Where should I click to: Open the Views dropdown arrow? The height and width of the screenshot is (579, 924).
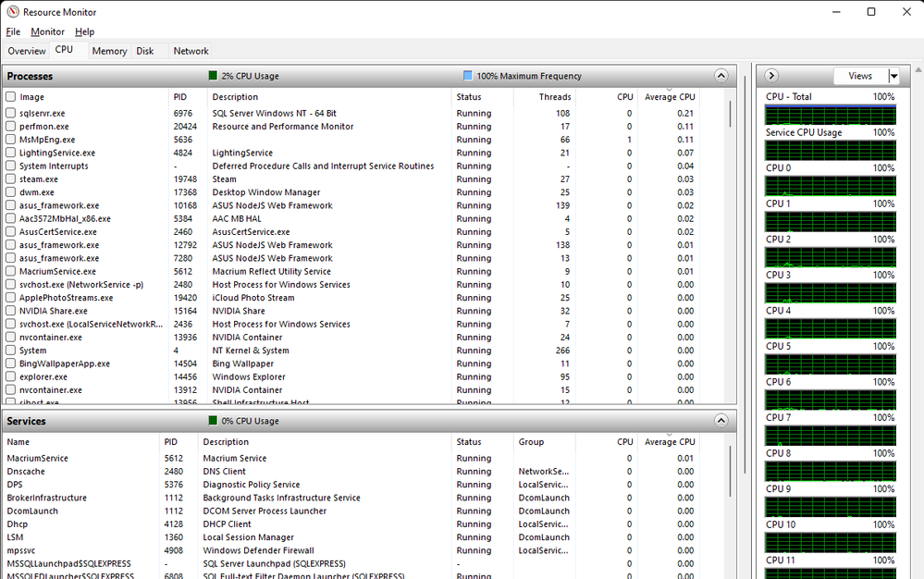(x=894, y=76)
